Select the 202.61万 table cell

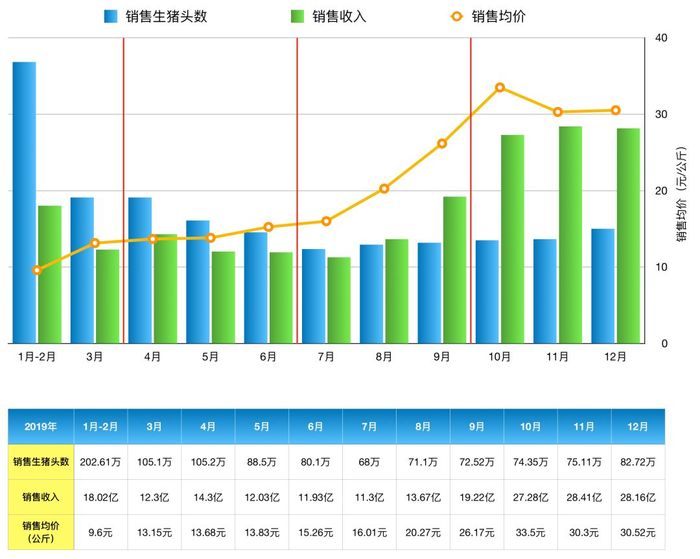click(100, 462)
